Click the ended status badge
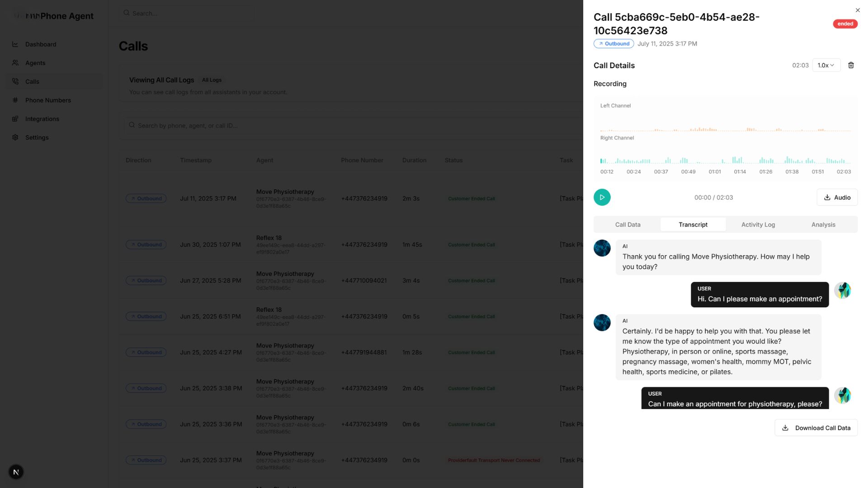The height and width of the screenshot is (488, 868). coord(845,24)
